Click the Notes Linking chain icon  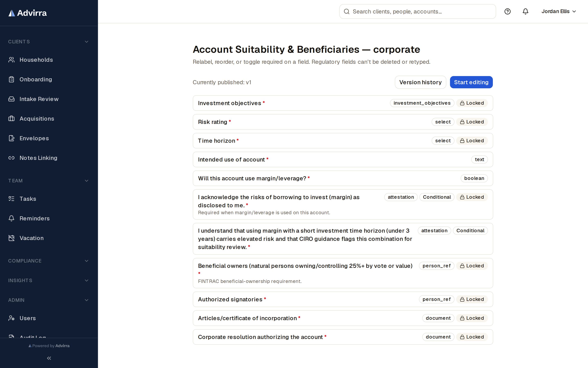(x=11, y=158)
